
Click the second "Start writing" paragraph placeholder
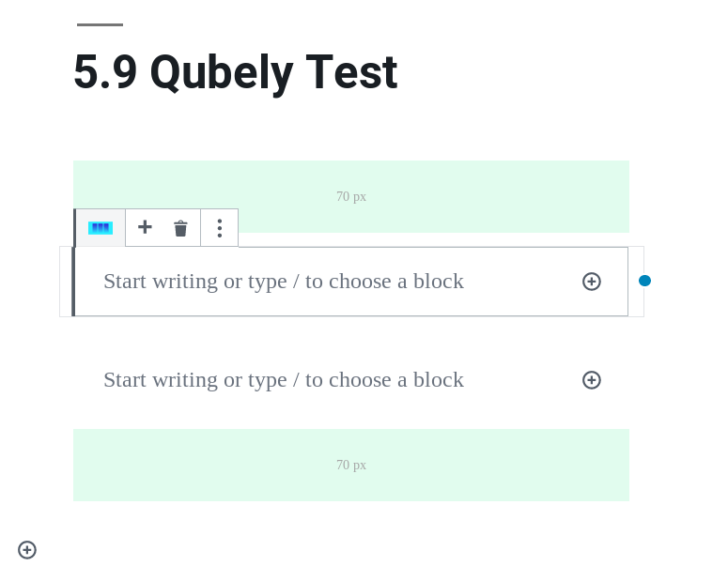point(283,380)
